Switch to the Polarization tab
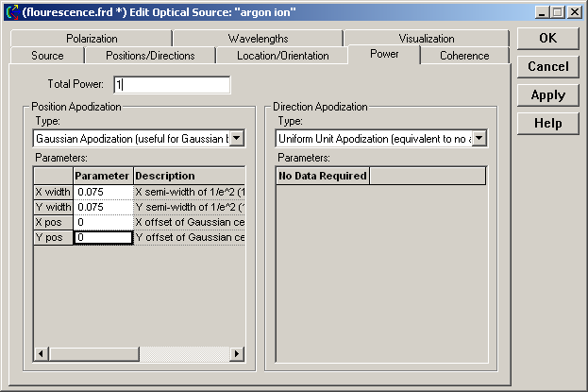588x392 pixels. [92, 39]
